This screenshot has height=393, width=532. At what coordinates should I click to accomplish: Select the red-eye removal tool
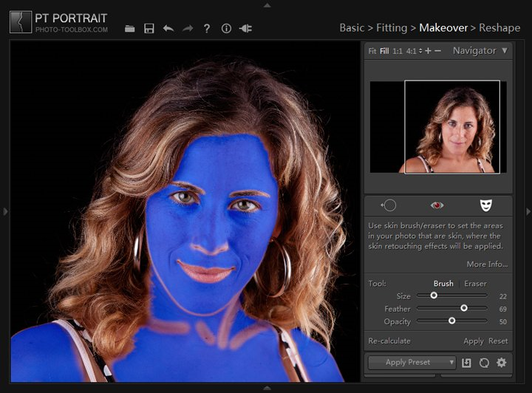(x=437, y=205)
